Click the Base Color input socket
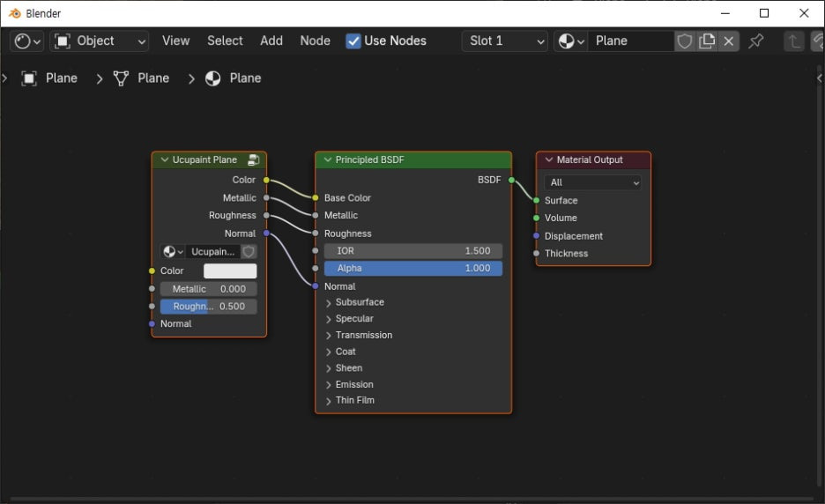Image resolution: width=825 pixels, height=504 pixels. pyautogui.click(x=316, y=198)
